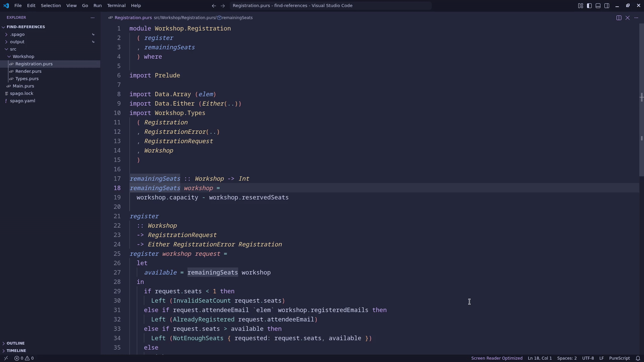
Task: Click src/Workshop/Registration.purs breadcrumb path
Action: point(185,18)
